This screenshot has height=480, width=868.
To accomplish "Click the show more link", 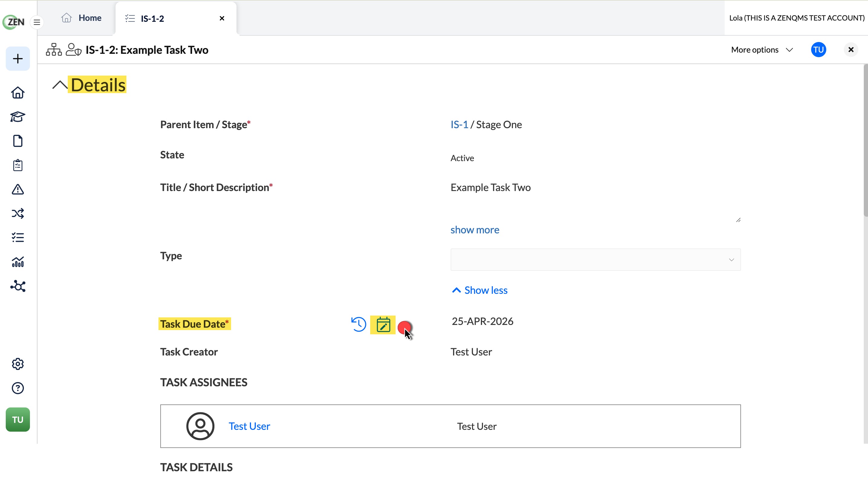I will click(475, 230).
